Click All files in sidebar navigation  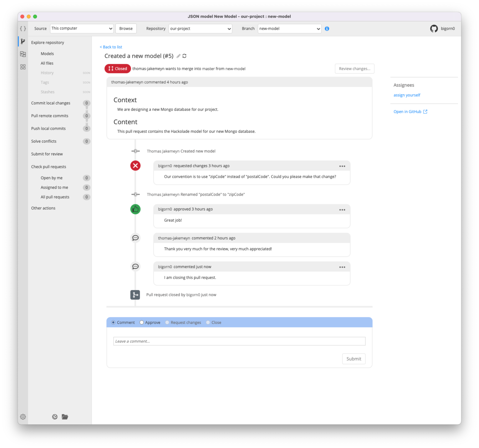point(47,63)
